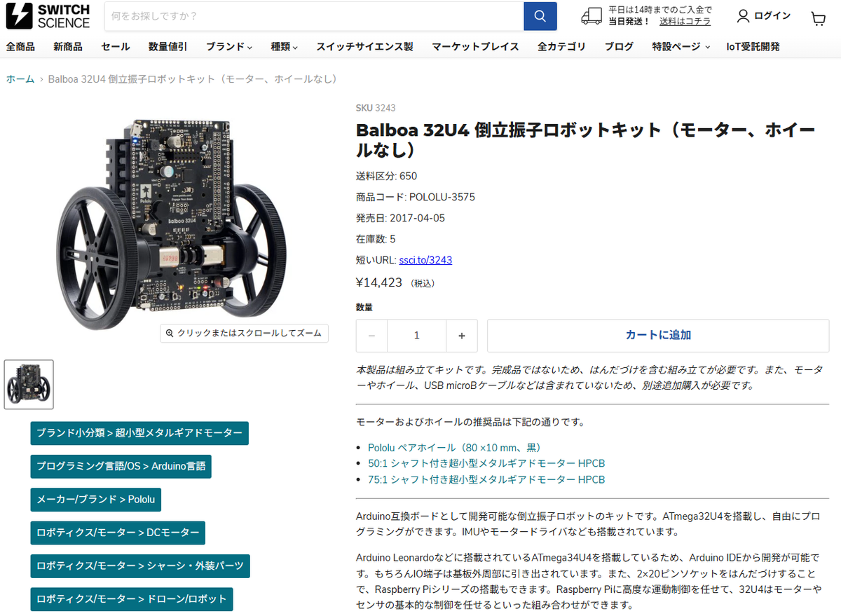Screen dimensions: 841x616
Task: Open the 全商品 menu item
Action: [x=20, y=47]
